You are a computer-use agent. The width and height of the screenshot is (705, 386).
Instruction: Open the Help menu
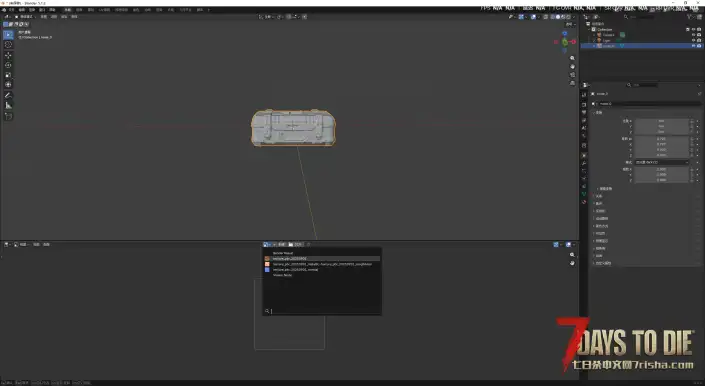pos(52,9)
